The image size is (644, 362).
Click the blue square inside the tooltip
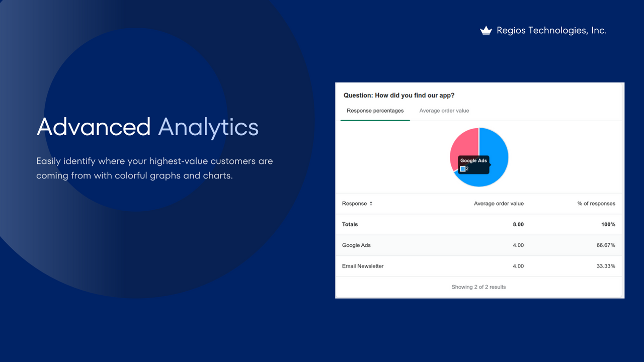coord(462,168)
